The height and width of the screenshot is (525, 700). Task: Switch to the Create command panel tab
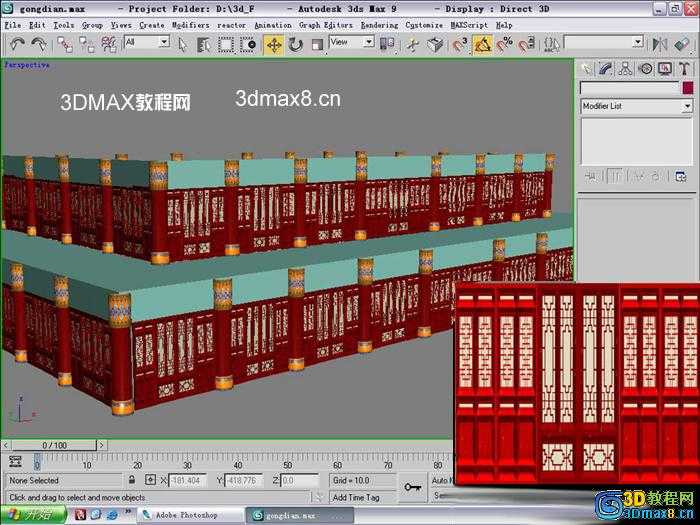(x=586, y=68)
